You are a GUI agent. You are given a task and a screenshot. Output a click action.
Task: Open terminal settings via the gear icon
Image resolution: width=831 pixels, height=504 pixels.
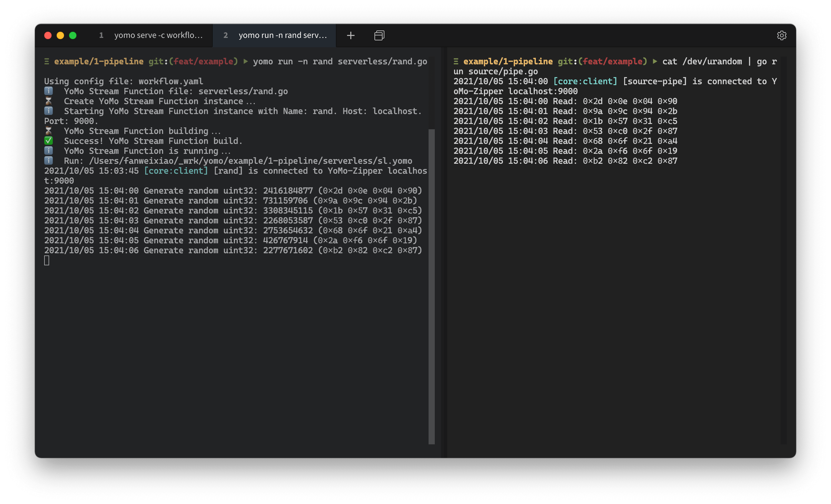coord(782,35)
